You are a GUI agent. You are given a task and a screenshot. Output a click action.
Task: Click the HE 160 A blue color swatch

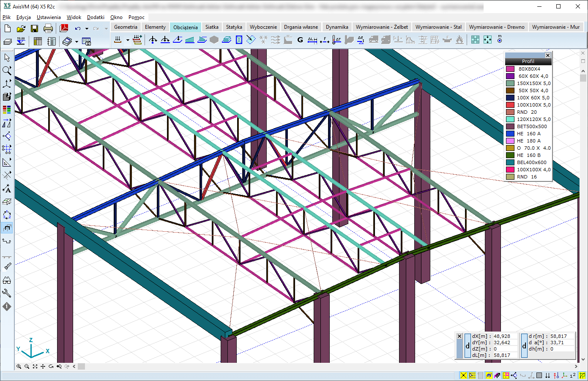[x=510, y=134]
